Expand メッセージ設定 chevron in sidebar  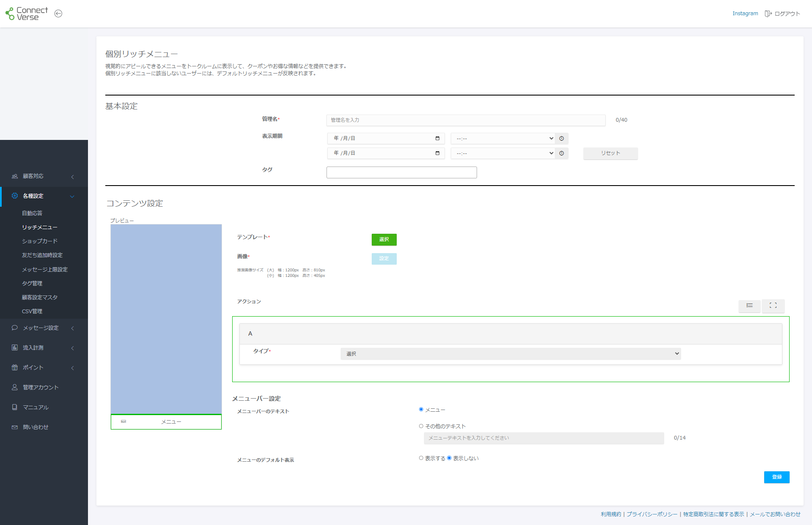click(x=72, y=328)
